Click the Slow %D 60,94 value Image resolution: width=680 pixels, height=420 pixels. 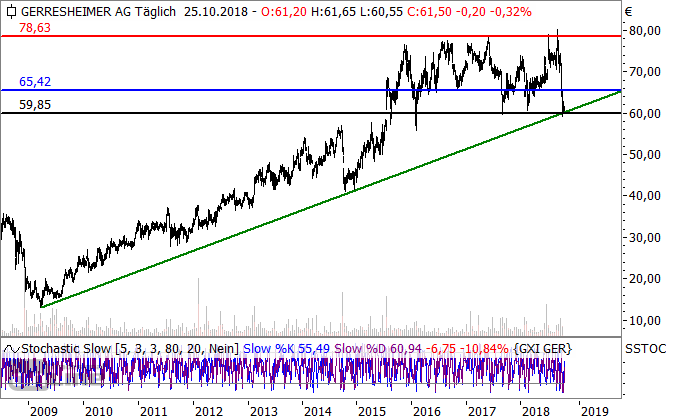pyautogui.click(x=378, y=349)
